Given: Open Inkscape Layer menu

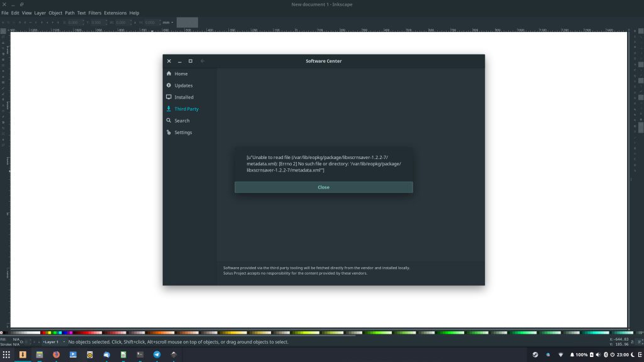Looking at the screenshot, I should (40, 13).
